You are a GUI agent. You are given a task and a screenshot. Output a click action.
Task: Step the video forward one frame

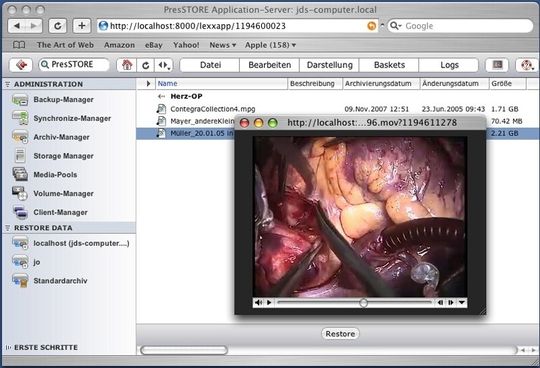pyautogui.click(x=450, y=303)
